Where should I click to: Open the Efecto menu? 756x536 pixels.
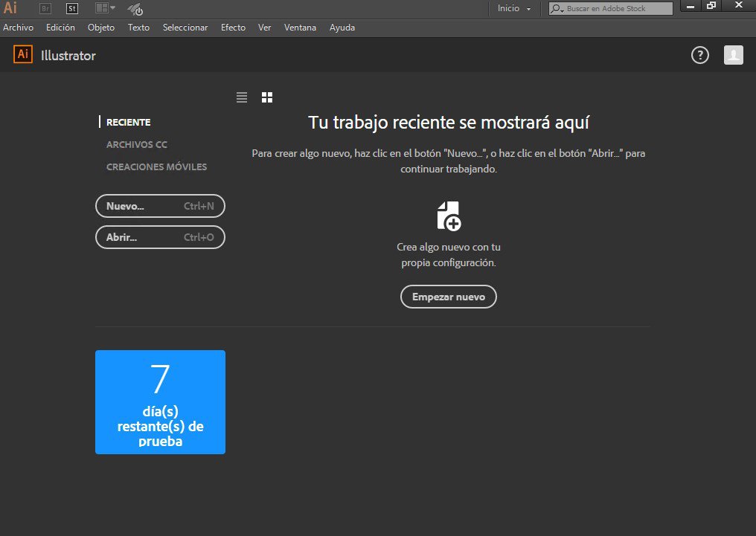click(x=233, y=28)
